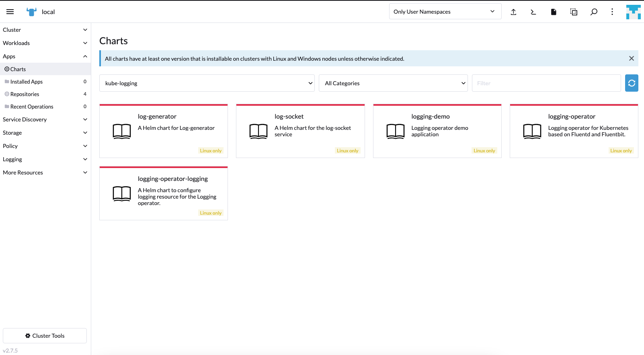Viewport: 644px width, 355px height.
Task: Open the resource search magnifier icon
Action: (x=594, y=12)
